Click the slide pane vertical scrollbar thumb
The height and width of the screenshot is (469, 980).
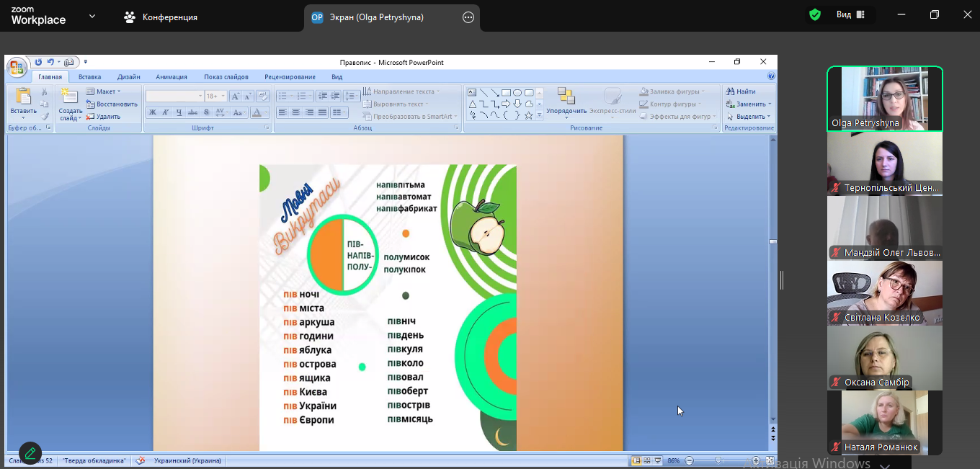[x=773, y=241]
